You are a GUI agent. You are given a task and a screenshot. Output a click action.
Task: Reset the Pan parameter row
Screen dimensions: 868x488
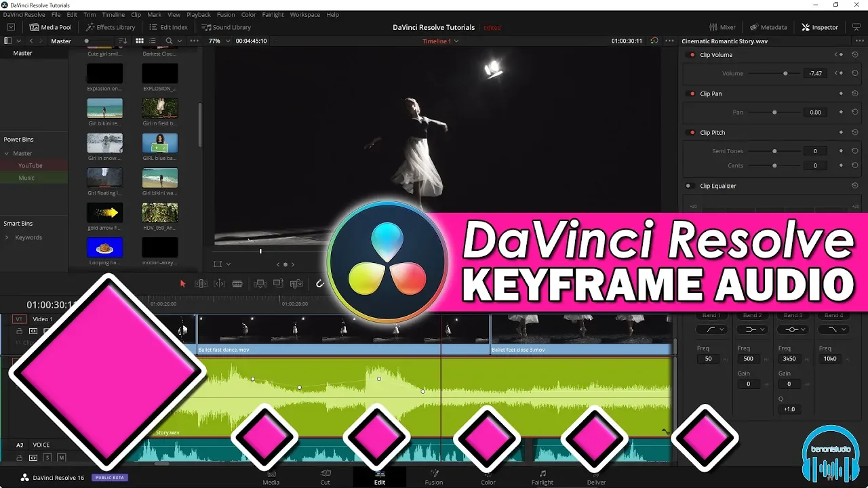[855, 113]
